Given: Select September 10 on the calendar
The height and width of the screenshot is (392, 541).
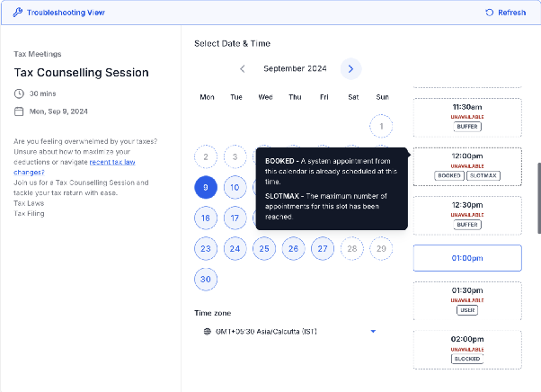Looking at the screenshot, I should 235,187.
